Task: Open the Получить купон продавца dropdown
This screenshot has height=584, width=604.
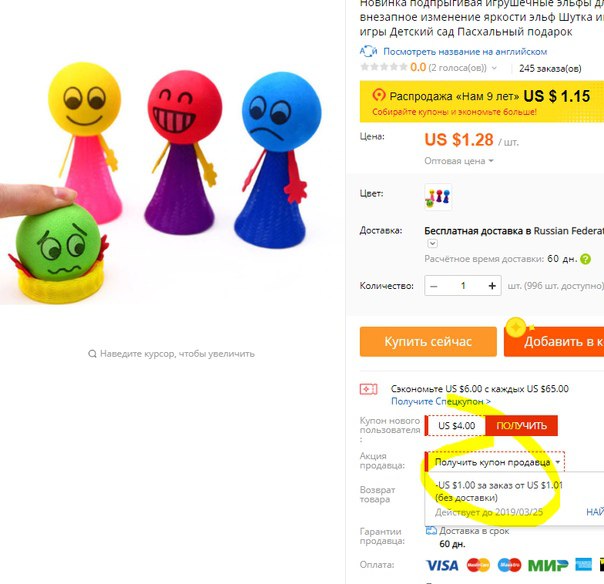Action: tap(495, 462)
